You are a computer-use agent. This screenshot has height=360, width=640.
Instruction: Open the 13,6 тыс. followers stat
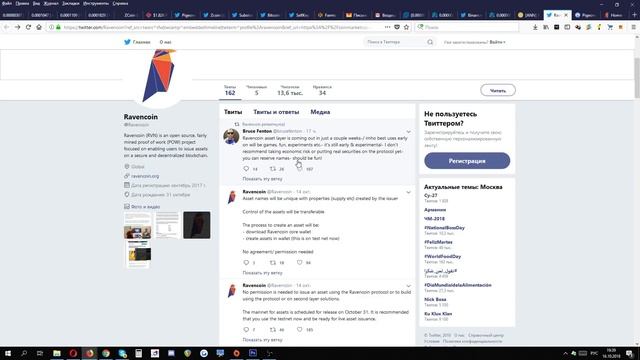290,90
